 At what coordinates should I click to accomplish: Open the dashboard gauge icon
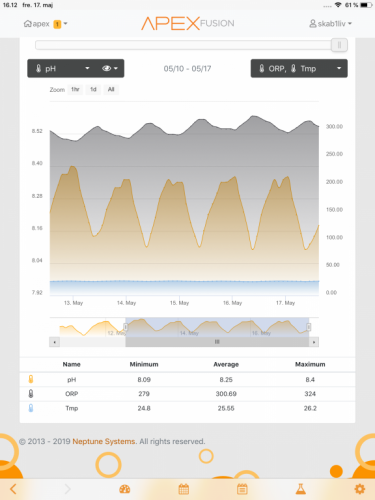pos(125,489)
